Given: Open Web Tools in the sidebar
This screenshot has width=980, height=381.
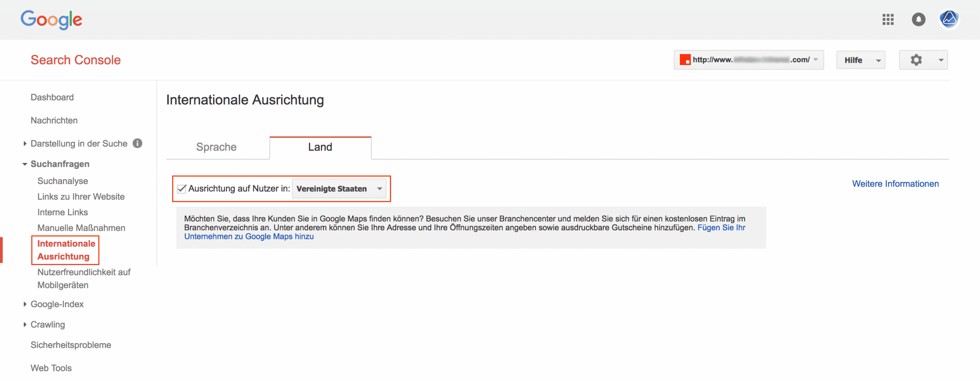Looking at the screenshot, I should click(x=51, y=368).
